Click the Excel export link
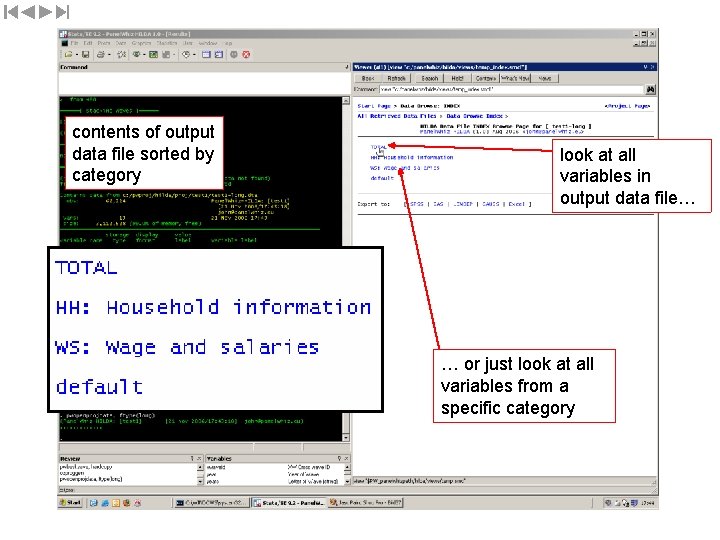 pos(517,204)
